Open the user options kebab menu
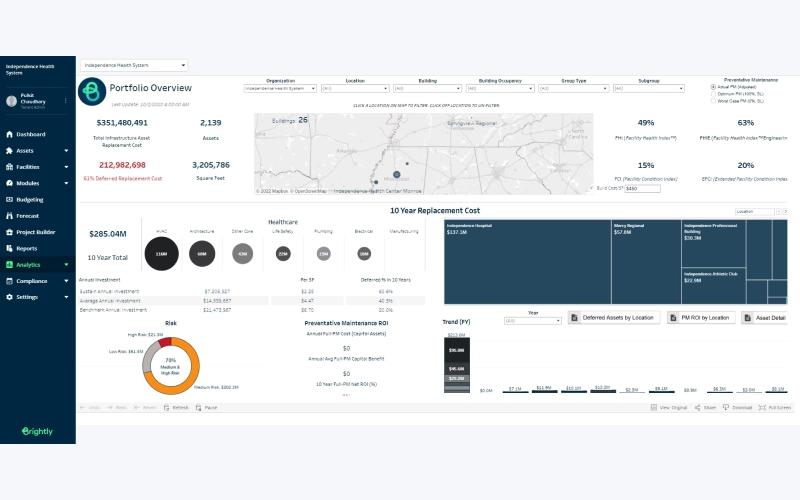Screen dimensions: 800x500 click(x=65, y=101)
